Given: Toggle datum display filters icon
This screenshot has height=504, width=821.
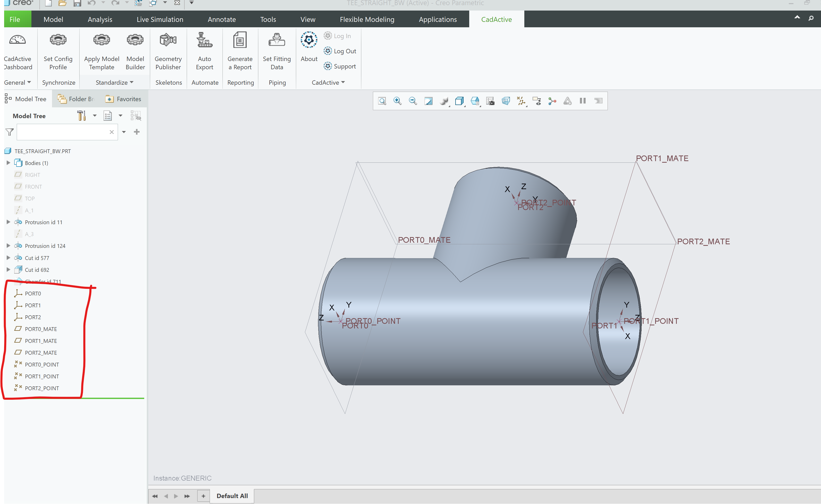Looking at the screenshot, I should pyautogui.click(x=521, y=101).
